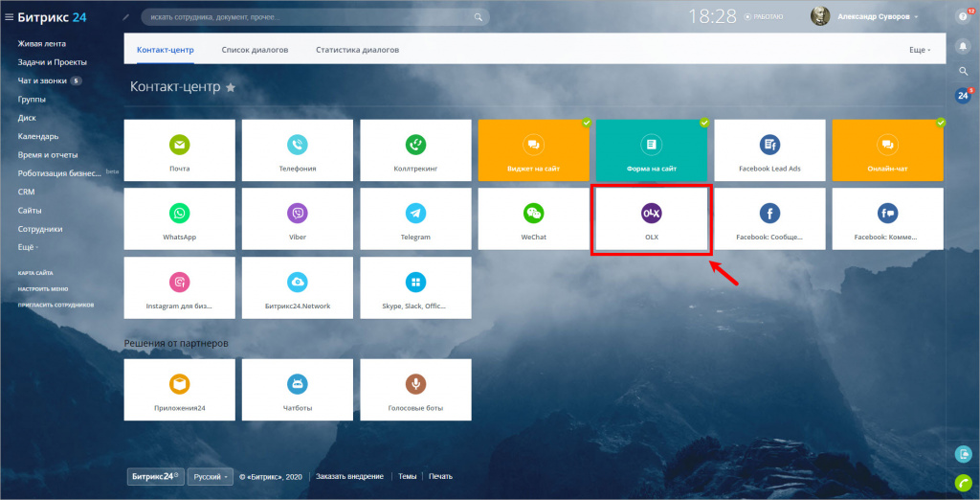
Task: Open Живая лента in left menu
Action: pos(42,44)
